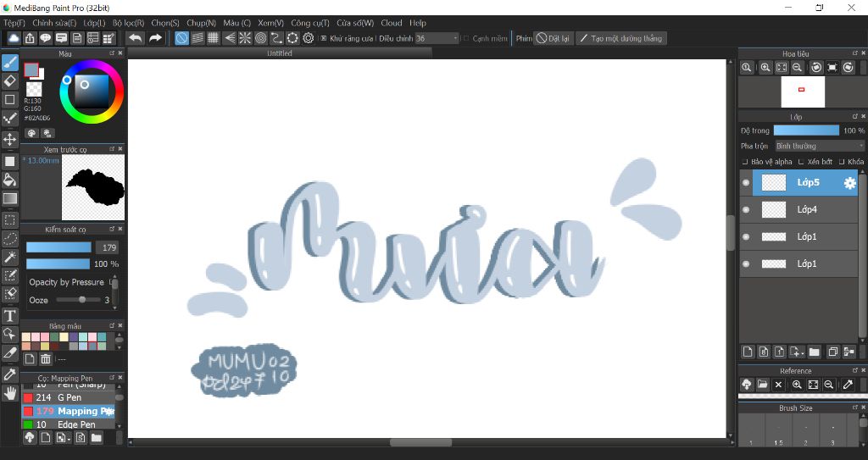868x460 pixels.
Task: Turn snap off with circle-slash icon
Action: point(181,38)
